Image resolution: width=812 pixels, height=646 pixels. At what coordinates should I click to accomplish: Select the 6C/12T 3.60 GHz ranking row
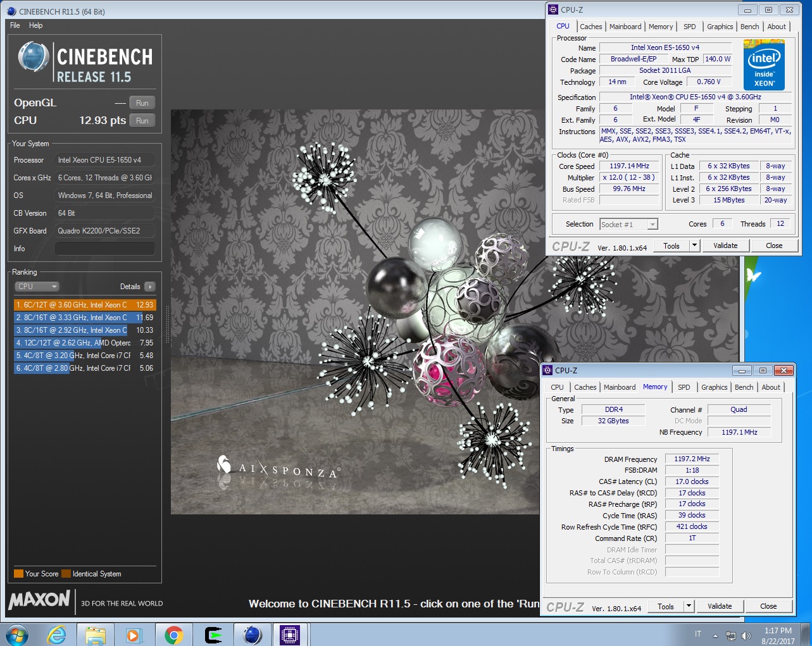point(85,305)
